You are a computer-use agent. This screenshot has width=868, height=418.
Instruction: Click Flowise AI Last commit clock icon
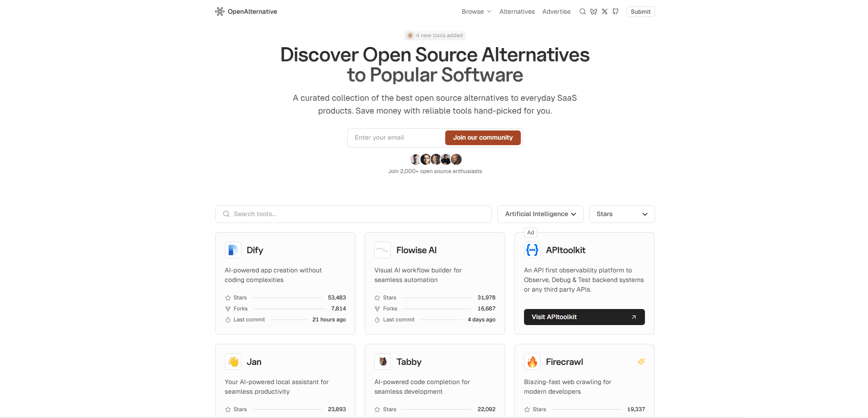377,320
